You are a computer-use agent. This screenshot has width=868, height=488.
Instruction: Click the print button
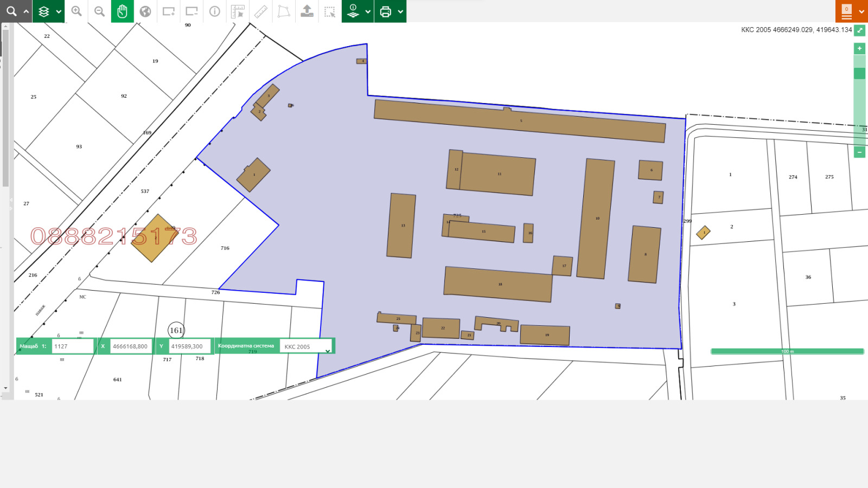[386, 11]
